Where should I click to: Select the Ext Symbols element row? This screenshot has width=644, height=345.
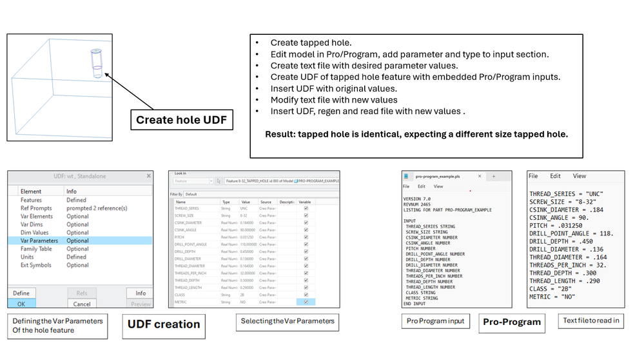click(x=80, y=265)
